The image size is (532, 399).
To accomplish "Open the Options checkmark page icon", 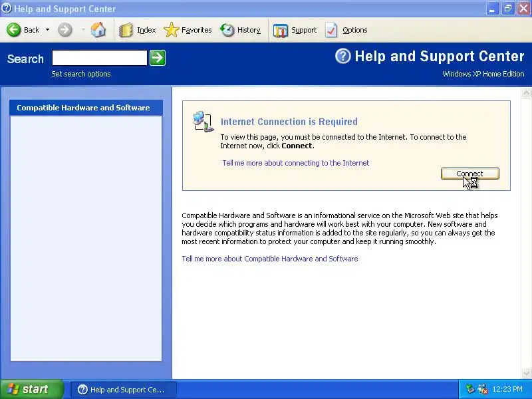I will tap(331, 30).
